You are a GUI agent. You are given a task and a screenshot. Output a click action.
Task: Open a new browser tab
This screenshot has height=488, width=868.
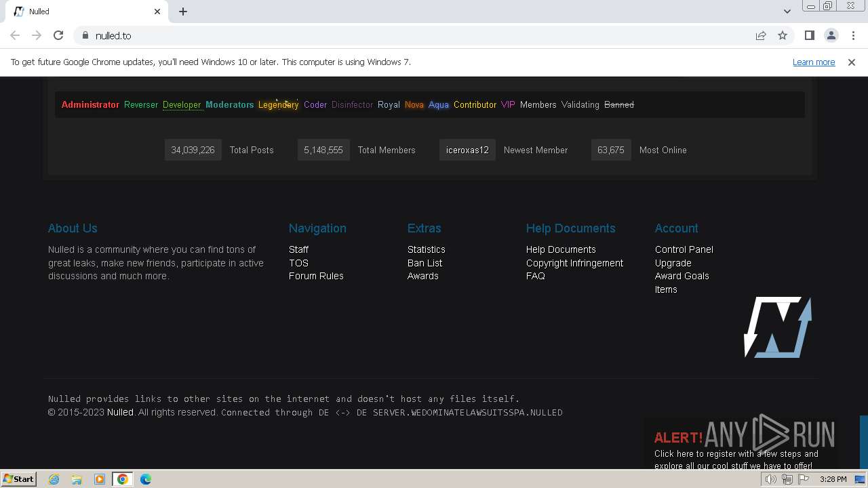[x=183, y=12]
